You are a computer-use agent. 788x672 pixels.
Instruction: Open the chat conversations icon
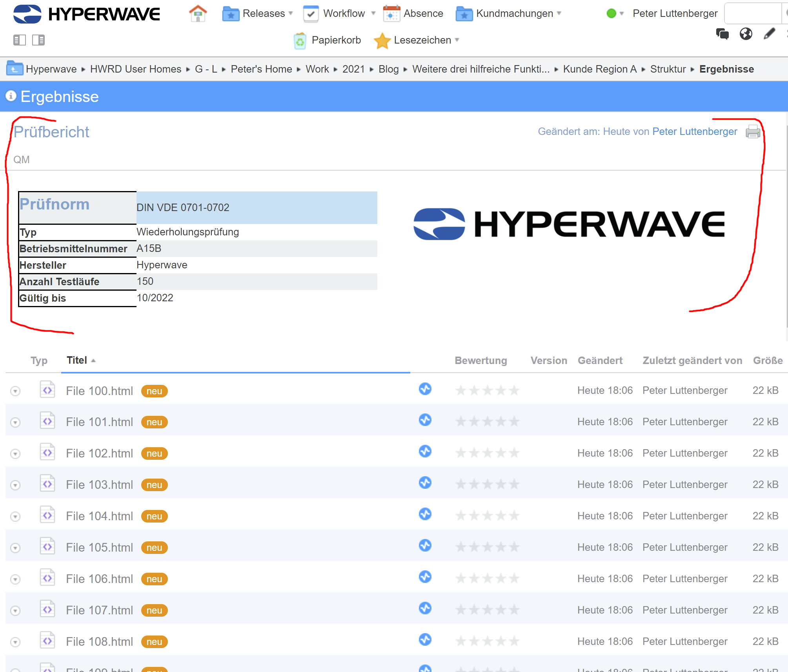click(x=722, y=34)
